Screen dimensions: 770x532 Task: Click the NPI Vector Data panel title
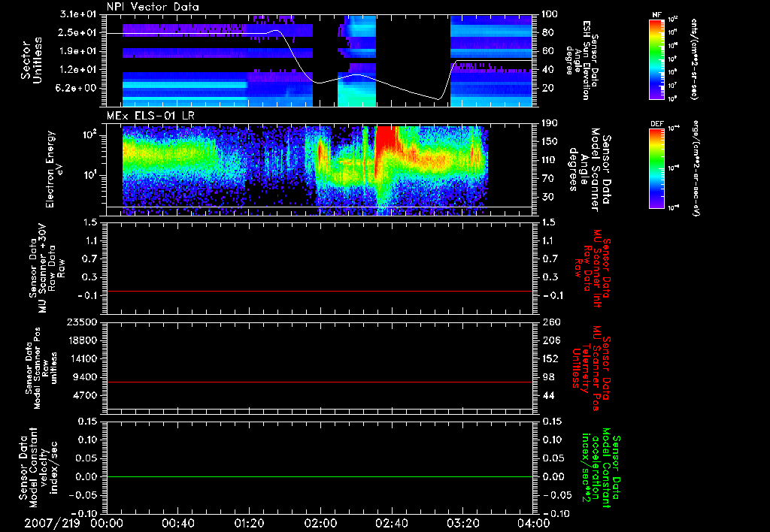click(153, 7)
